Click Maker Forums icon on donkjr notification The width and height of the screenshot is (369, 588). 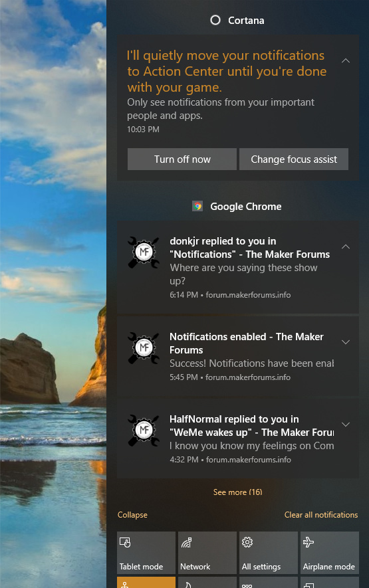144,252
